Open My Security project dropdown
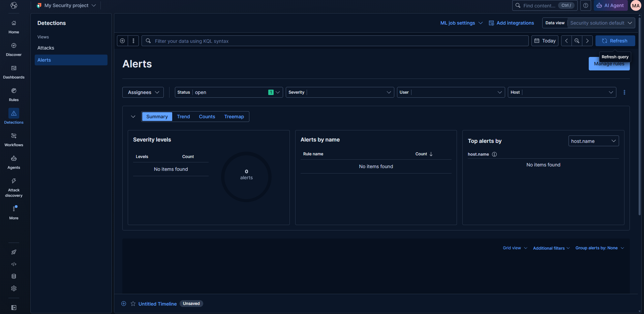644x314 pixels. [66, 5]
